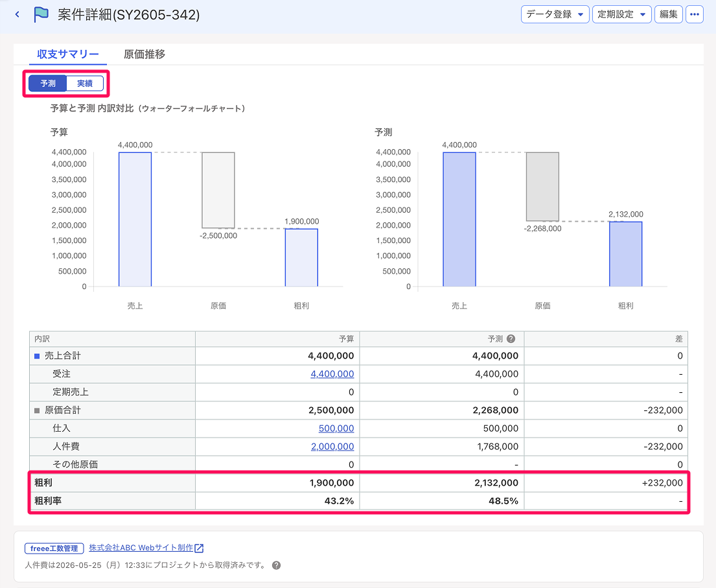
Task: Click 人件費 forecast value 1,768,000
Action: coord(498,447)
